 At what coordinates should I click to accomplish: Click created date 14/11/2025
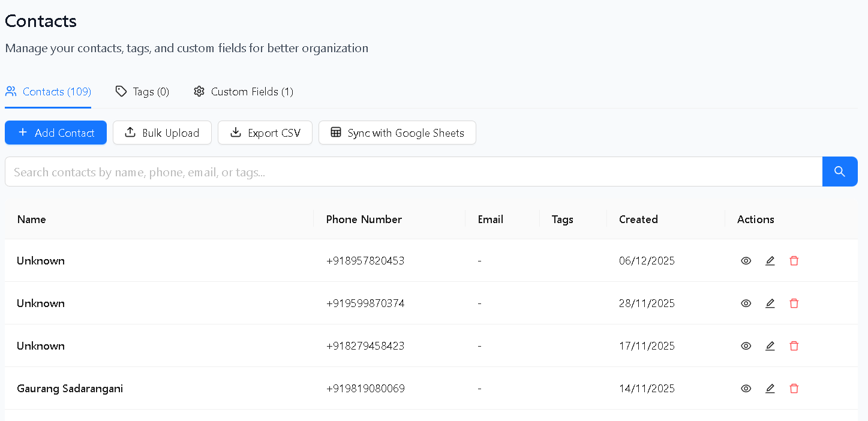tap(647, 389)
